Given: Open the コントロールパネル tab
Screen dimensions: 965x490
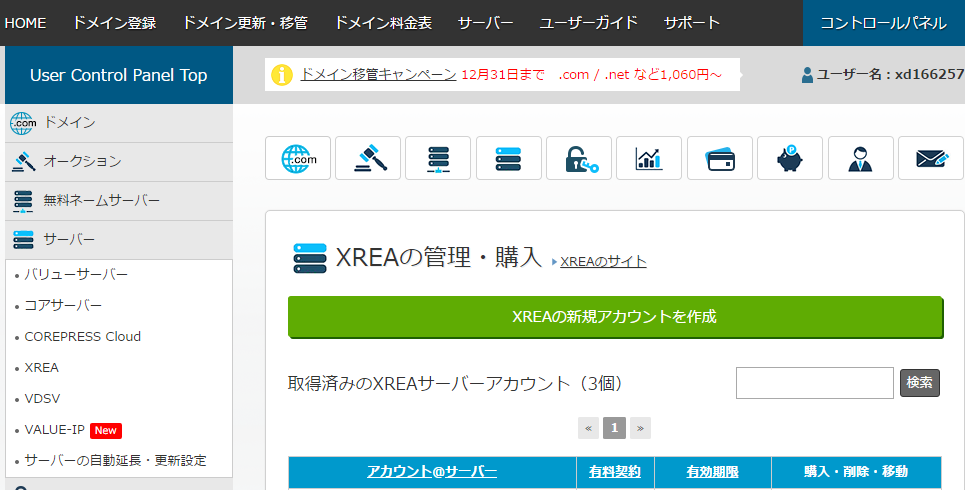Looking at the screenshot, I should pos(884,23).
